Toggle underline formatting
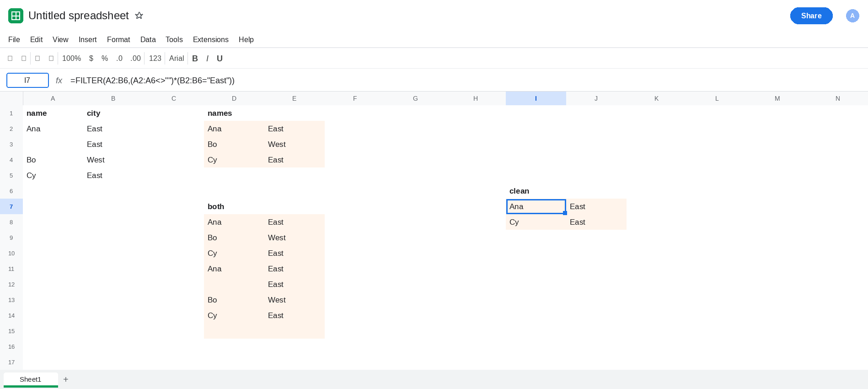The width and height of the screenshot is (868, 389). (220, 59)
